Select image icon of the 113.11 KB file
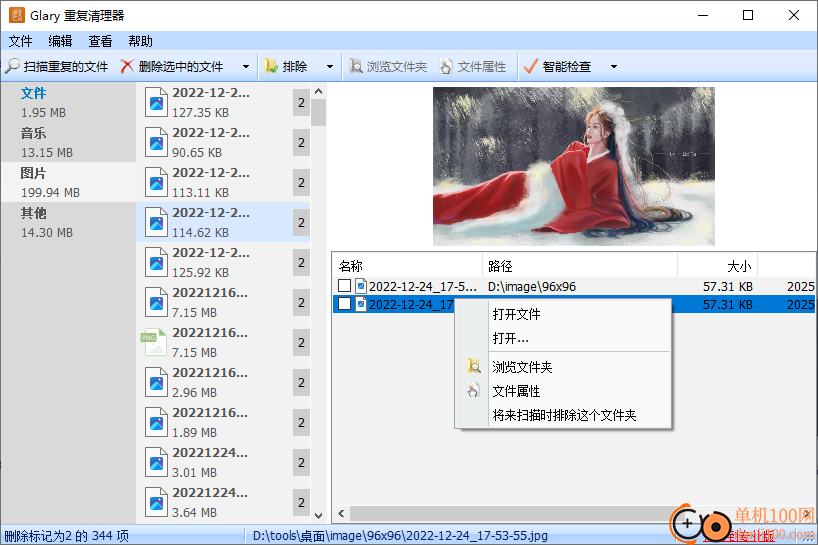The image size is (818, 545). (x=156, y=183)
